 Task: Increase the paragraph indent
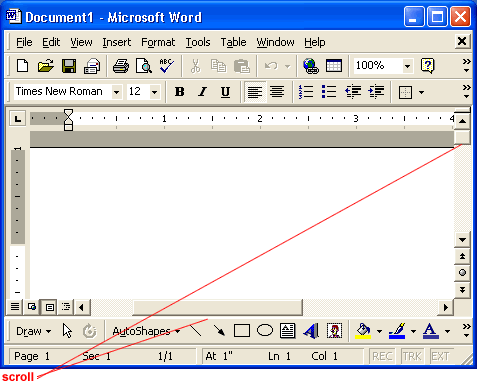point(376,92)
